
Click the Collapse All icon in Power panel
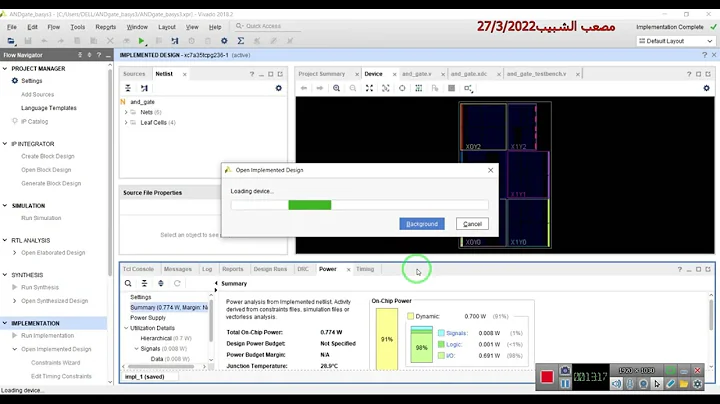144,283
